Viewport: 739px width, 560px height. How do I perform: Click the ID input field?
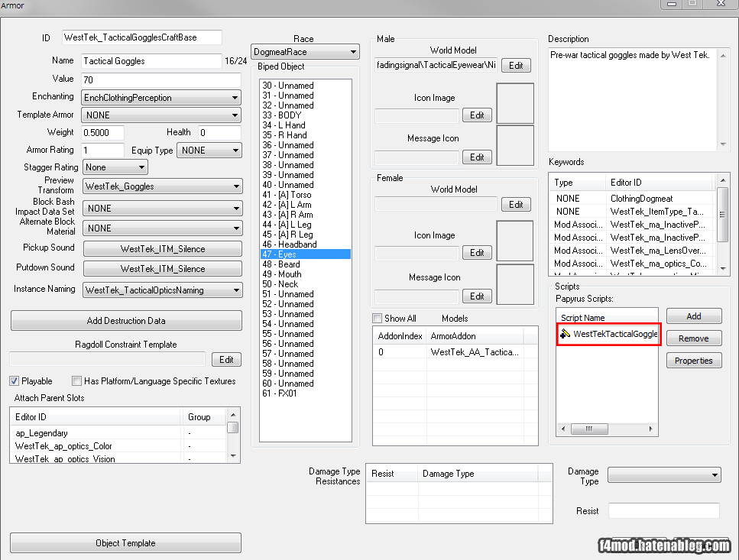coord(142,37)
